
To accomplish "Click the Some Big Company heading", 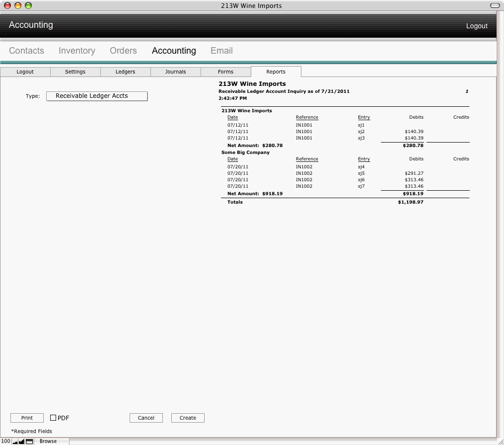I will (246, 152).
